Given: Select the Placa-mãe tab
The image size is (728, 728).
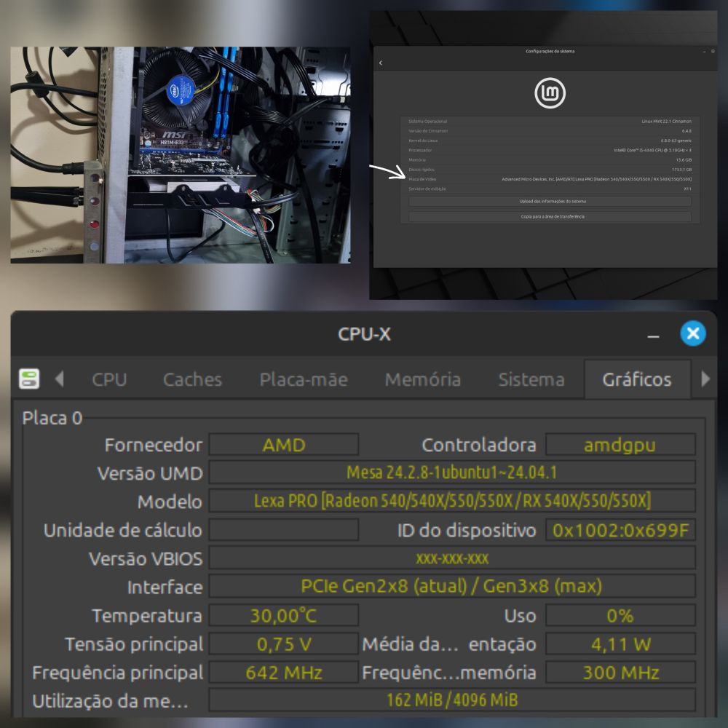Looking at the screenshot, I should coord(304,379).
